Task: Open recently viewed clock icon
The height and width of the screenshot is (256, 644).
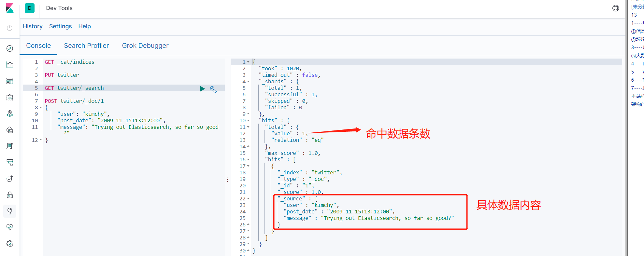Action: tap(10, 28)
